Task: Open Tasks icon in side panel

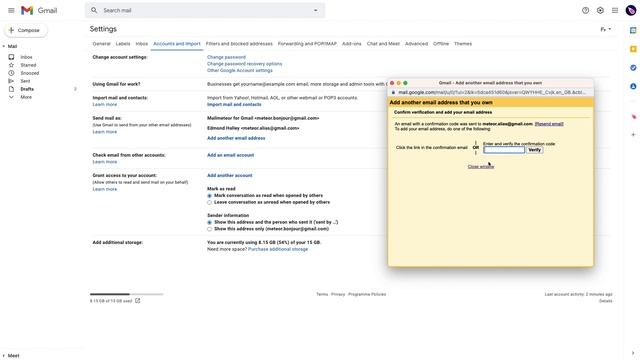Action: [x=633, y=68]
